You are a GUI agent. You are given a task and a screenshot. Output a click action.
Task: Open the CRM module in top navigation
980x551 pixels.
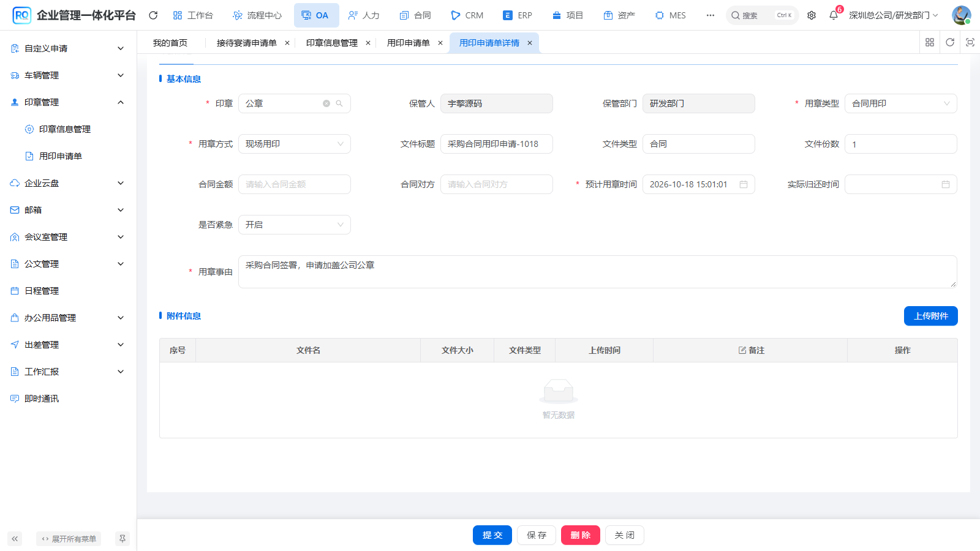467,15
